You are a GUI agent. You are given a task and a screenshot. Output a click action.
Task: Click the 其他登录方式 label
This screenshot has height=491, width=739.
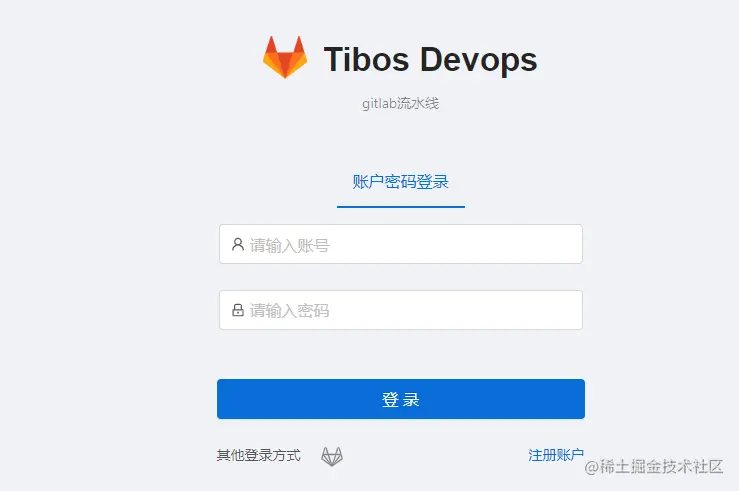coord(258,455)
